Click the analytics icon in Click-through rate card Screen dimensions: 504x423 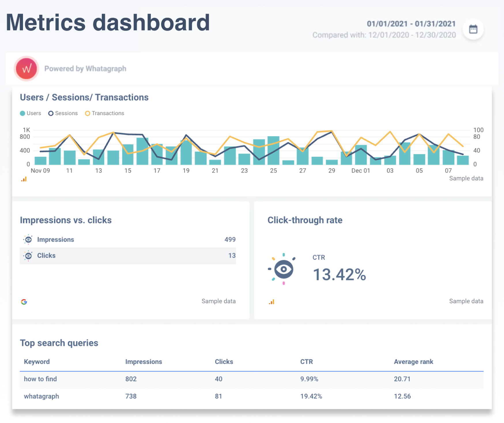[271, 302]
